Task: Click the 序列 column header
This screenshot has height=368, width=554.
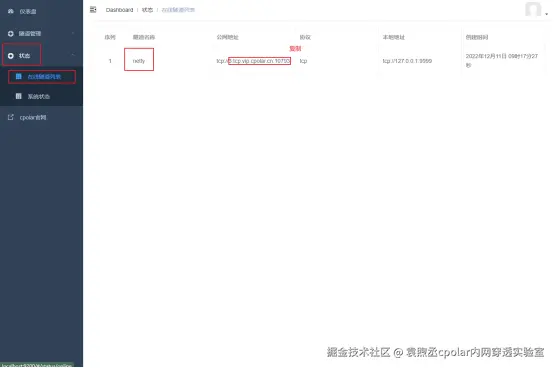Action: [x=110, y=37]
